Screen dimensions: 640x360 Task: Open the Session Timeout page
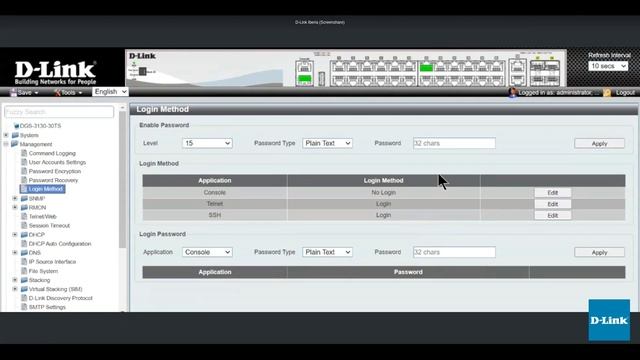click(49, 225)
